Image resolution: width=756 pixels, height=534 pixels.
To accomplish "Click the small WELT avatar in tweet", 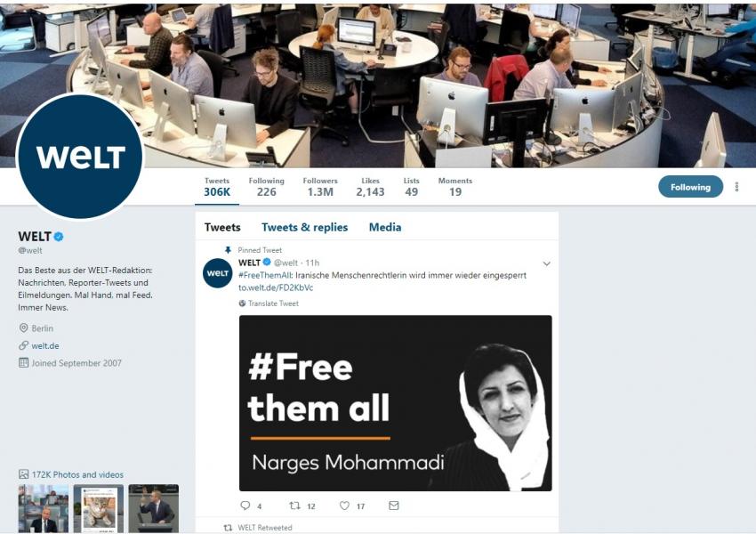I will 217,273.
